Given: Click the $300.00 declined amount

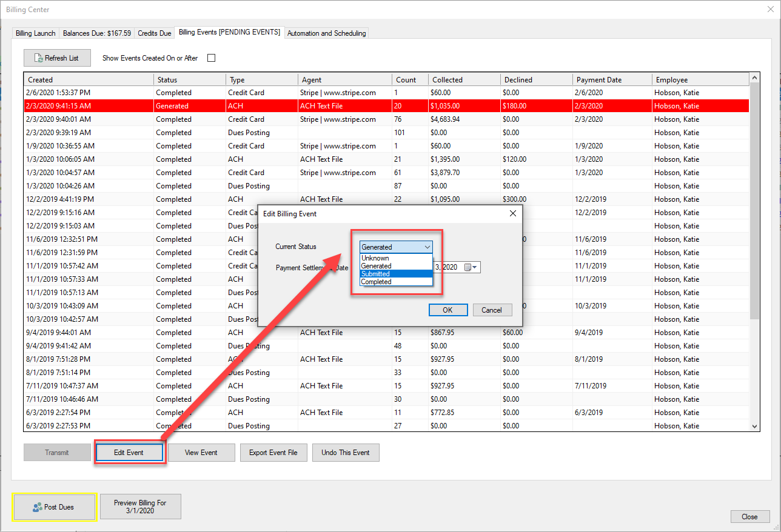Looking at the screenshot, I should point(514,199).
